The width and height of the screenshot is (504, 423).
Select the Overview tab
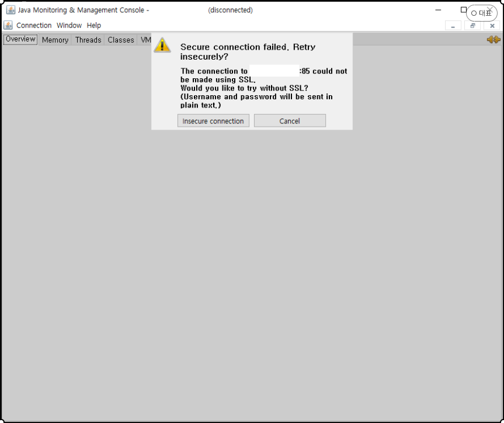point(20,39)
